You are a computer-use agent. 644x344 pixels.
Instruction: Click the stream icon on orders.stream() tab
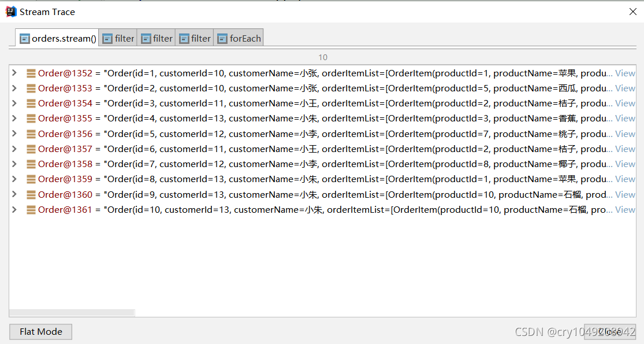[24, 38]
